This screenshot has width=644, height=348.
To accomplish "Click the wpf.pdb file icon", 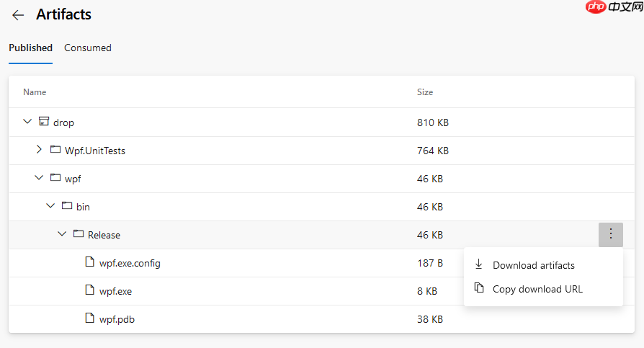I will pos(89,318).
